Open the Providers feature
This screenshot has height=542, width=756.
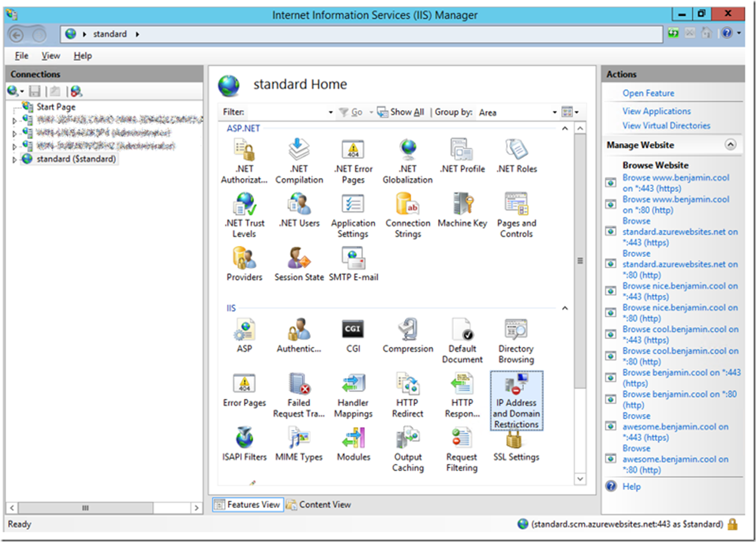coord(244,264)
